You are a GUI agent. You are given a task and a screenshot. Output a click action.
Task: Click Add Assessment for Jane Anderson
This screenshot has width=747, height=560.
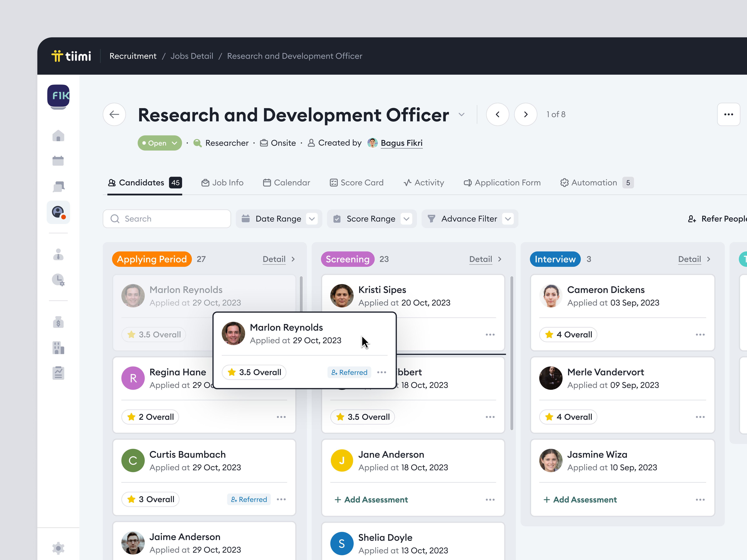click(371, 500)
